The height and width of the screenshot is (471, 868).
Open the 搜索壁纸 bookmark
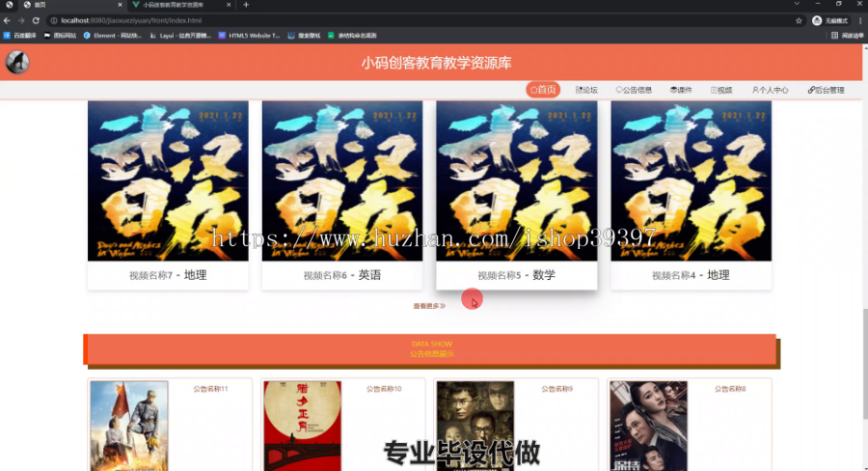click(x=304, y=36)
